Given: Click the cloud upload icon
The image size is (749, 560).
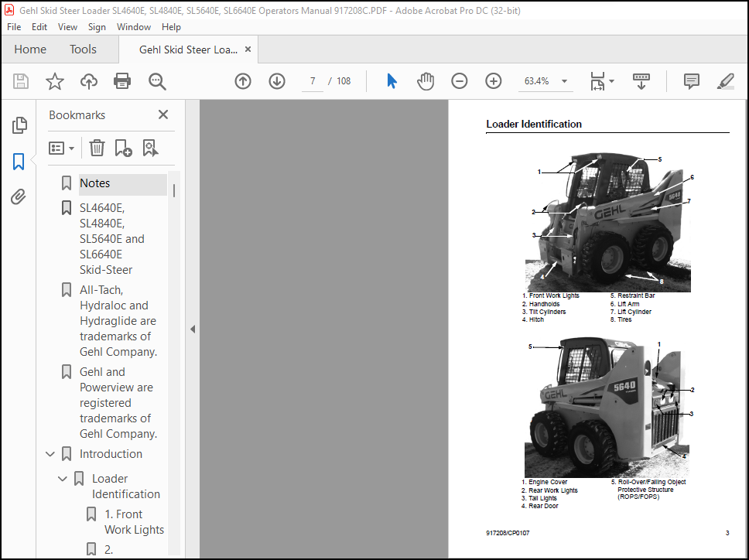Looking at the screenshot, I should [x=89, y=81].
